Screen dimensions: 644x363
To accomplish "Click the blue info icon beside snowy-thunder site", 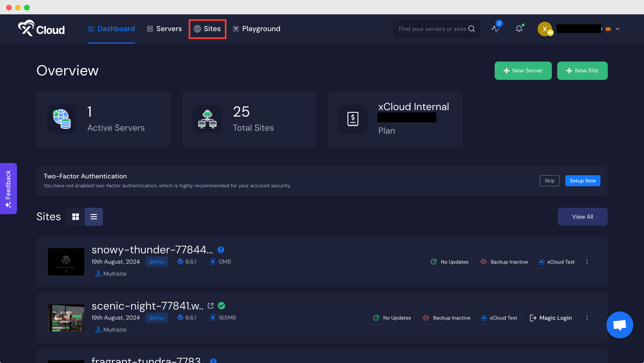I will pyautogui.click(x=221, y=250).
